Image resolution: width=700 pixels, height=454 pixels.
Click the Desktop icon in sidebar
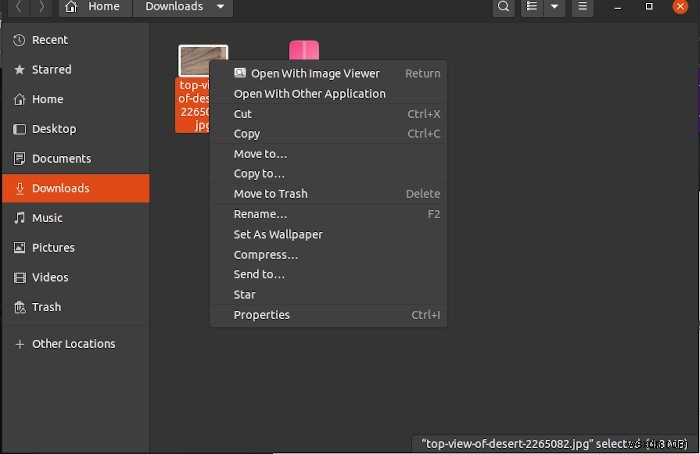[19, 129]
